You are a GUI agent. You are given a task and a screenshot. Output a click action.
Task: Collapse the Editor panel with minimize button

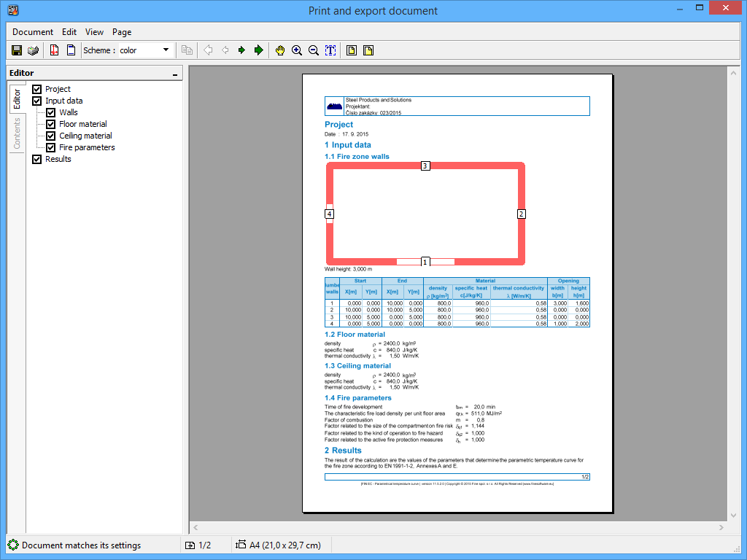tap(175, 74)
